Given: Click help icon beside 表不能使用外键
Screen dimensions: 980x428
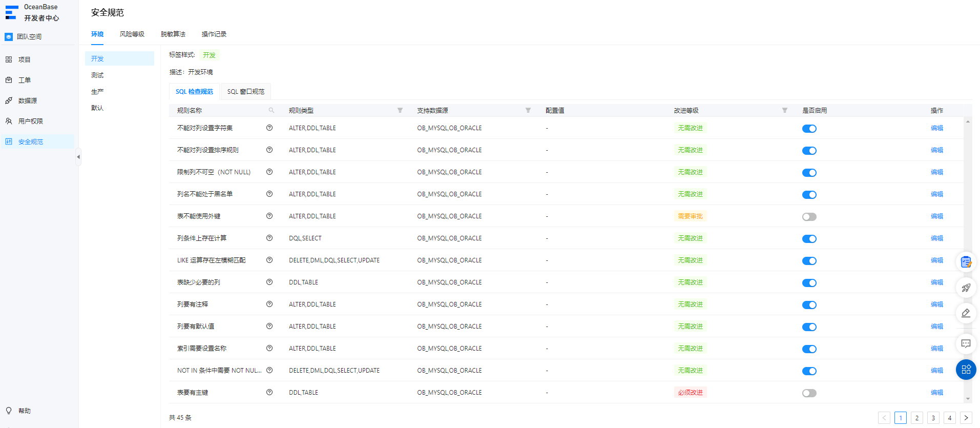Looking at the screenshot, I should [269, 216].
